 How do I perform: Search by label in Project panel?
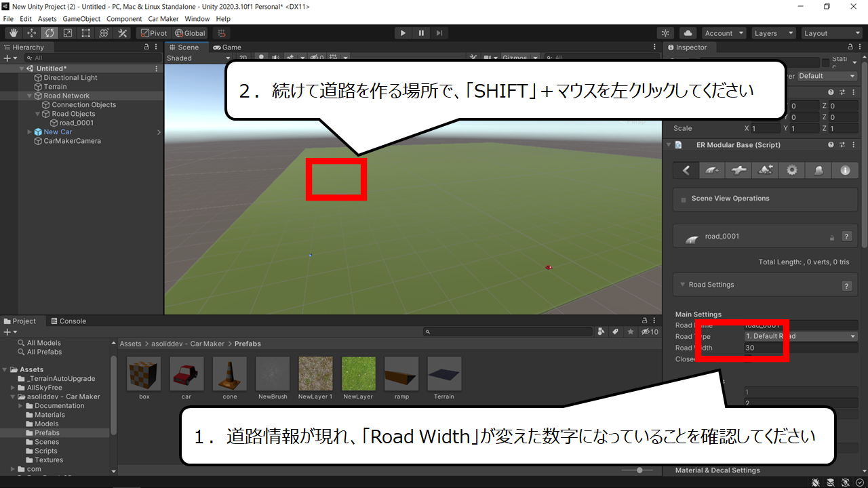point(616,331)
